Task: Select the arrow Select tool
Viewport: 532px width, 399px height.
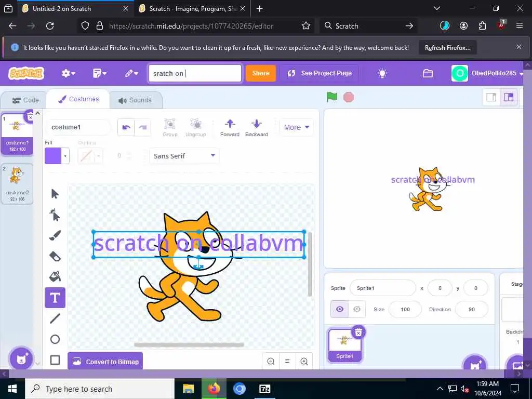Action: (55, 194)
